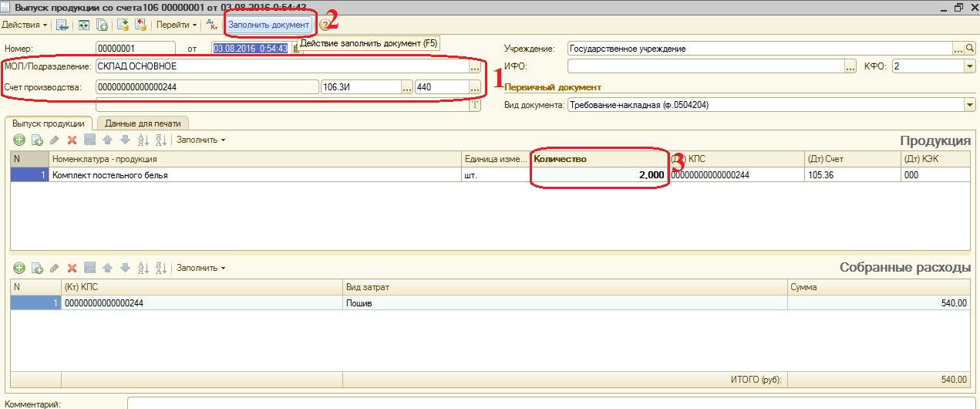The height and width of the screenshot is (409, 980).
Task: Click the Количество cell with 2,000
Action: pyautogui.click(x=598, y=175)
